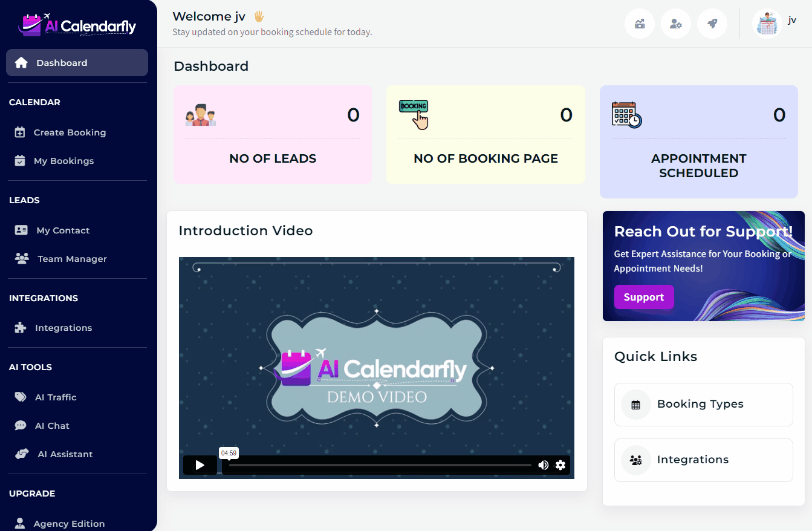
Task: Click the NO OF BOOKING PAGE label
Action: coord(486,158)
